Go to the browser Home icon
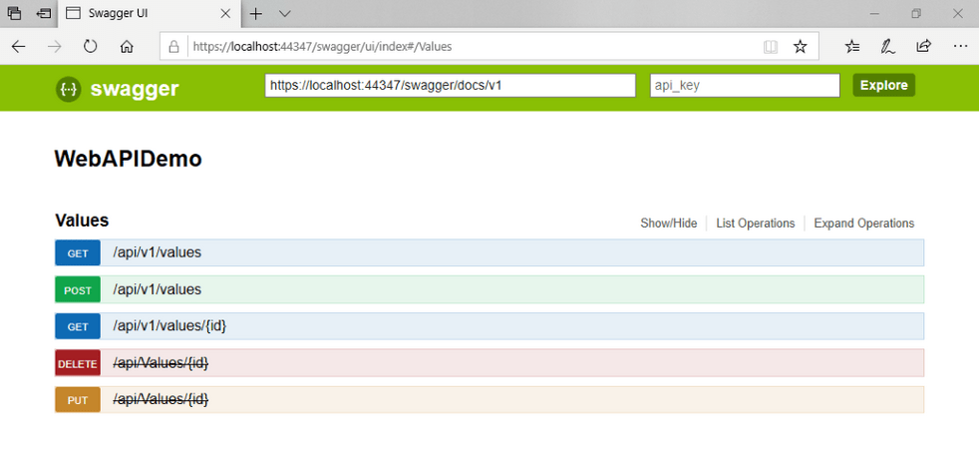980x473 pixels. [x=127, y=46]
